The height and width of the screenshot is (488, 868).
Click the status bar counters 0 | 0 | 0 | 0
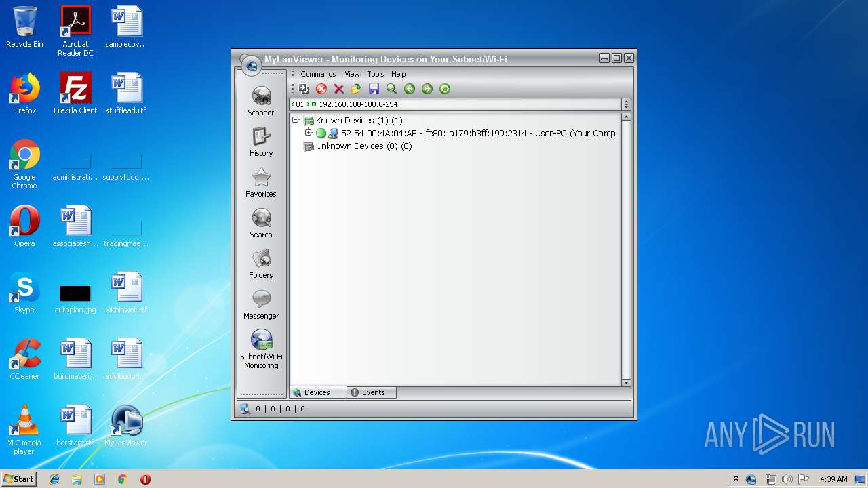click(280, 409)
